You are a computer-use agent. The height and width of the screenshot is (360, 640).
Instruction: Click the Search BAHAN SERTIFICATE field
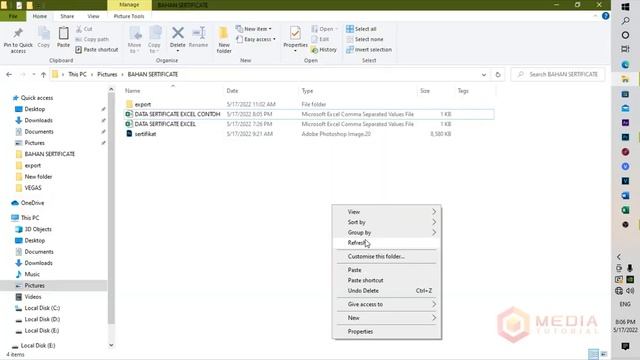pos(558,74)
